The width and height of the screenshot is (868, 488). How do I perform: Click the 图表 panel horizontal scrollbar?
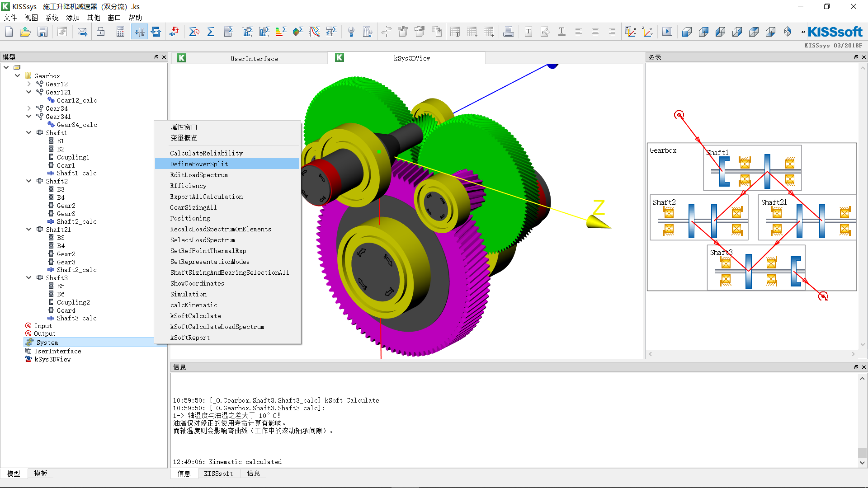click(752, 354)
